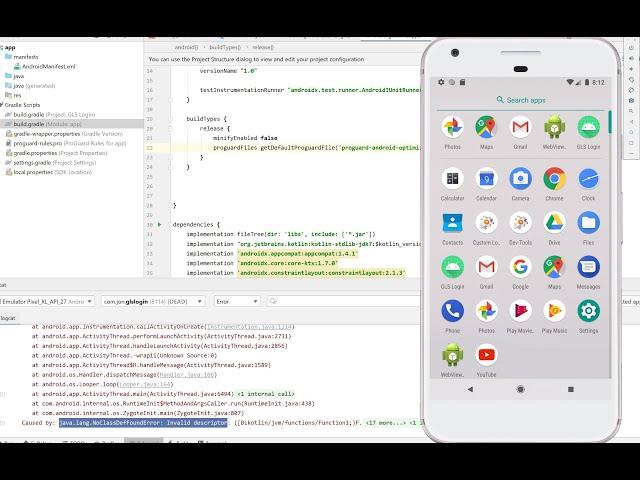Expand the '1 internal call' folded trace

point(266,394)
